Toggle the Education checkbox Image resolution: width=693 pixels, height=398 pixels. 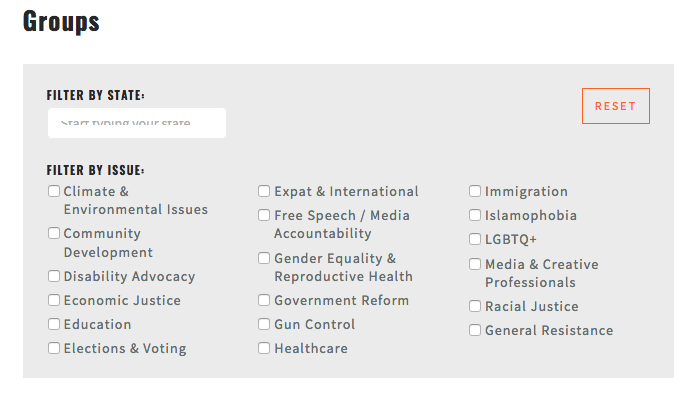coord(54,324)
